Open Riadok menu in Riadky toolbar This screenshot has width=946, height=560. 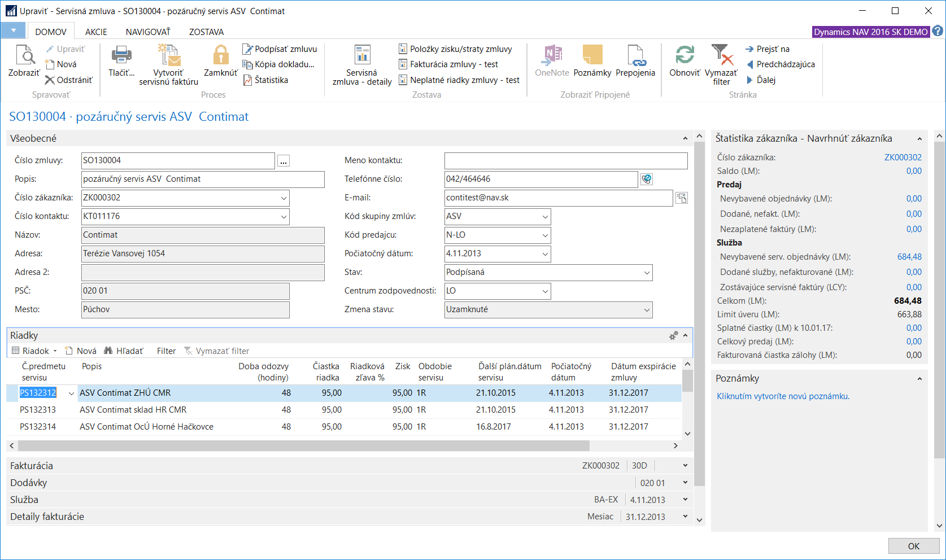tap(34, 351)
